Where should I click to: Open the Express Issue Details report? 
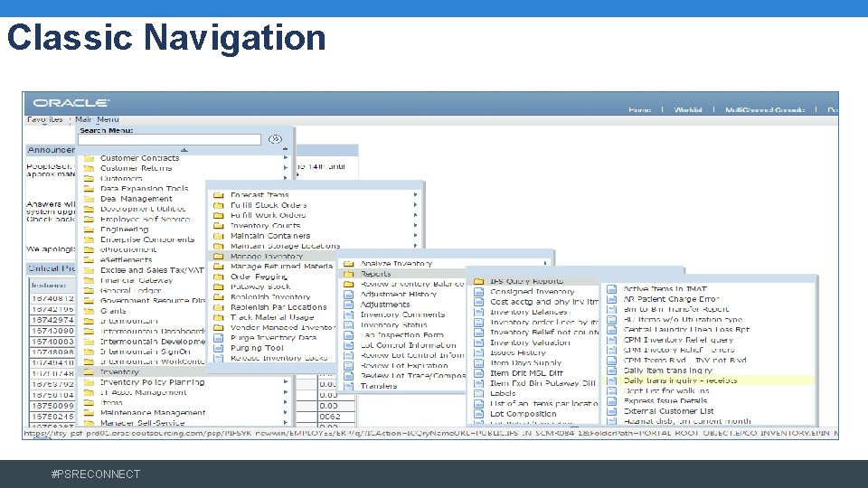[665, 401]
